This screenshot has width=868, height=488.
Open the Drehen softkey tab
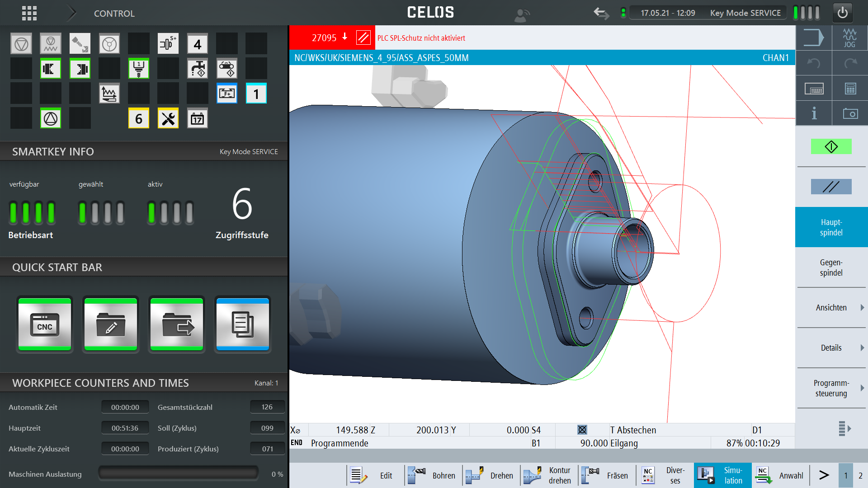click(491, 475)
